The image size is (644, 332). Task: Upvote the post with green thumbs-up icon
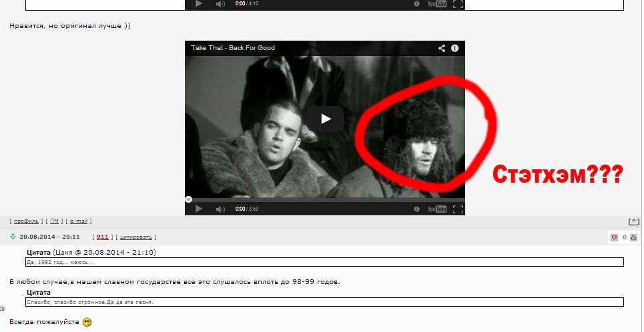click(634, 237)
